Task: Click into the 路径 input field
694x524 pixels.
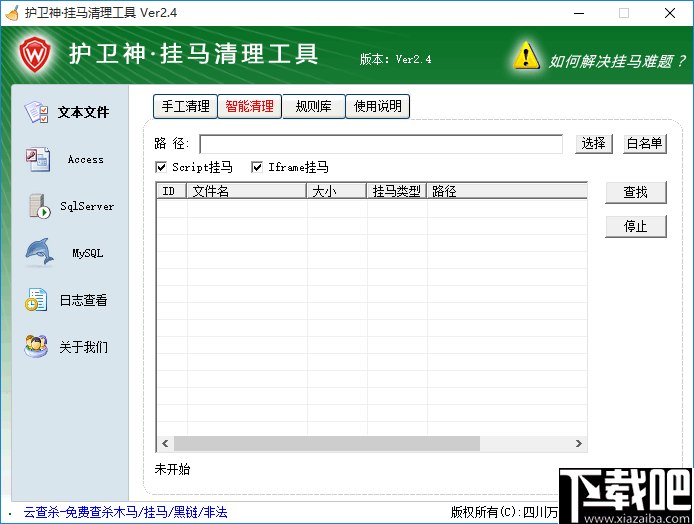Action: pos(381,144)
